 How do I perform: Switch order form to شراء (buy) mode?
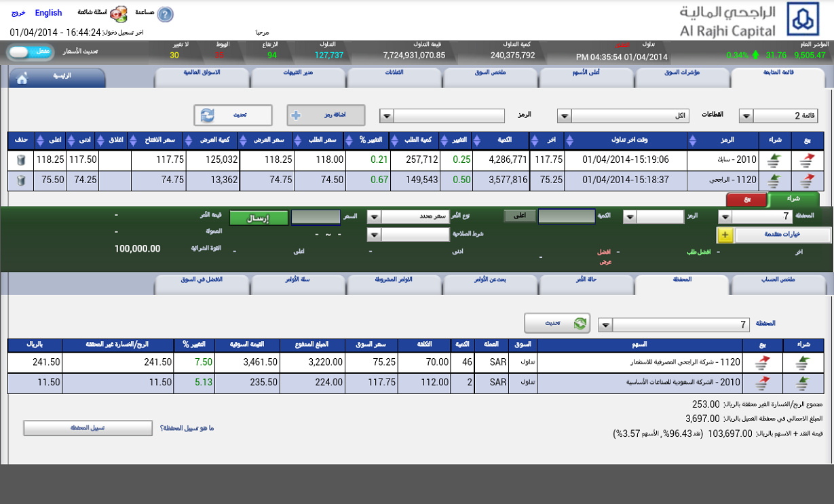pyautogui.click(x=793, y=199)
